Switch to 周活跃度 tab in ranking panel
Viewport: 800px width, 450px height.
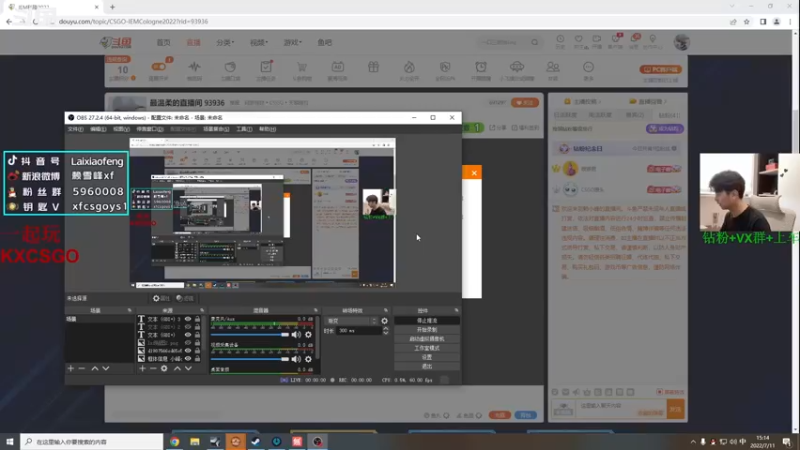tap(600, 115)
